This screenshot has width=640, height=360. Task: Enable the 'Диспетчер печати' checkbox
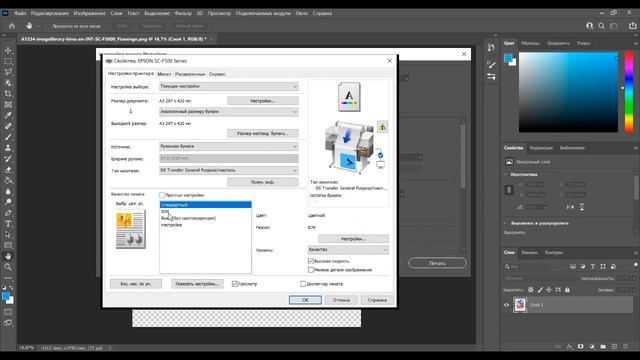(x=303, y=284)
